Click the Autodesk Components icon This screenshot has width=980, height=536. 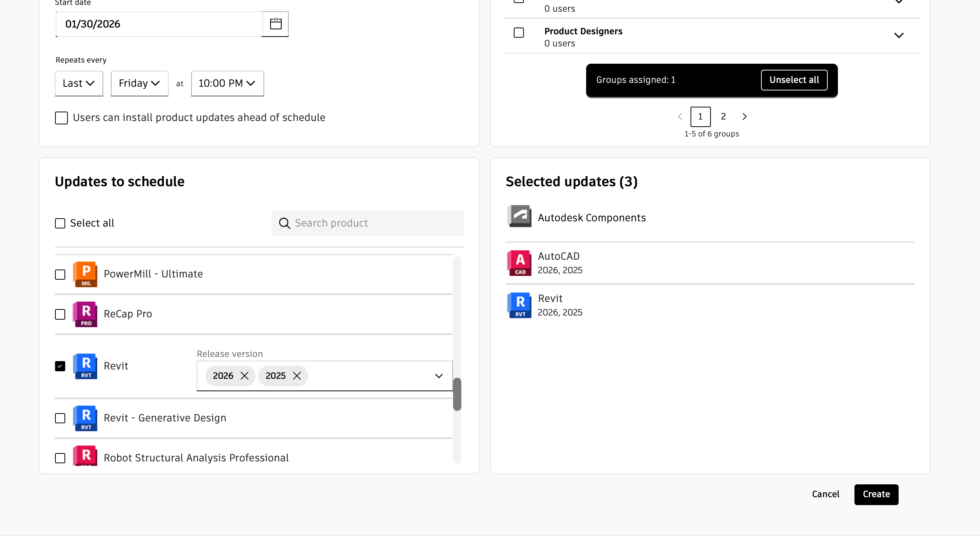[519, 216]
